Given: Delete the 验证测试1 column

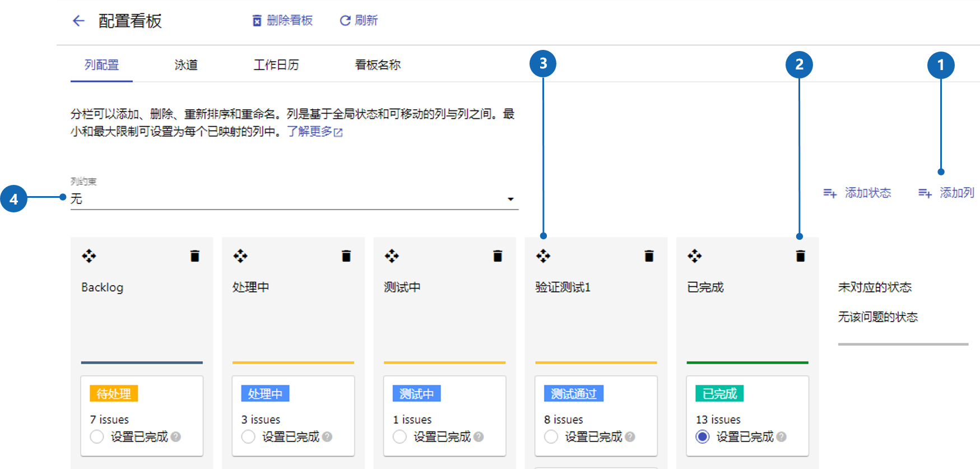Looking at the screenshot, I should (649, 256).
